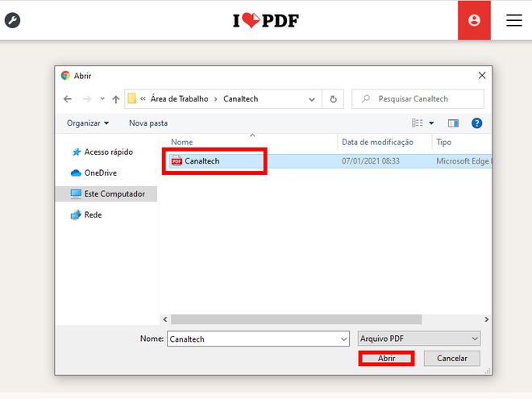Close the Abrir dialog with X
The height and width of the screenshot is (399, 532).
click(x=482, y=75)
